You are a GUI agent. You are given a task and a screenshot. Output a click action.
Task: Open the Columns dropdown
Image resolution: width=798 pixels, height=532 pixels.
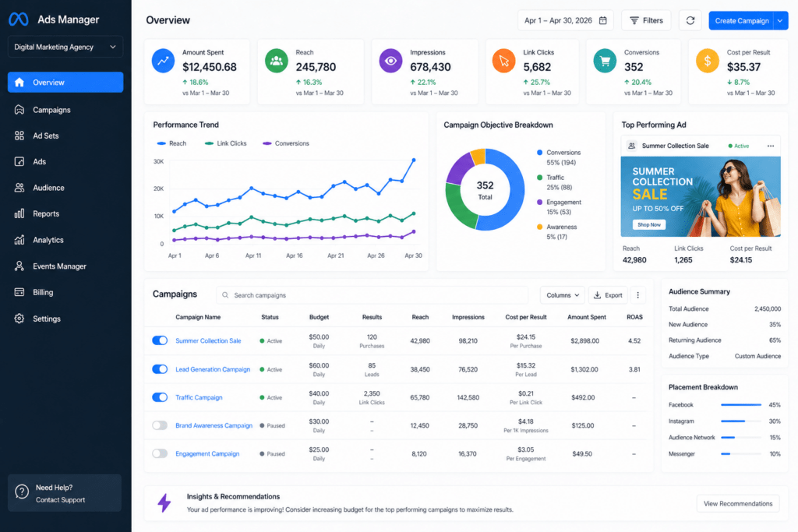pyautogui.click(x=563, y=295)
